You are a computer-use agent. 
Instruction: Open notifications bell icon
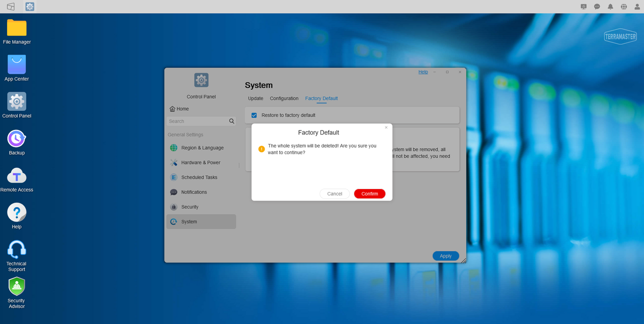click(x=610, y=7)
